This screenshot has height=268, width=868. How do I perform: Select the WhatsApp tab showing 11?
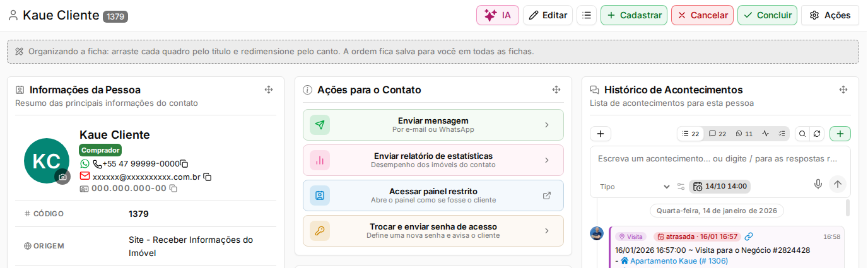point(744,134)
